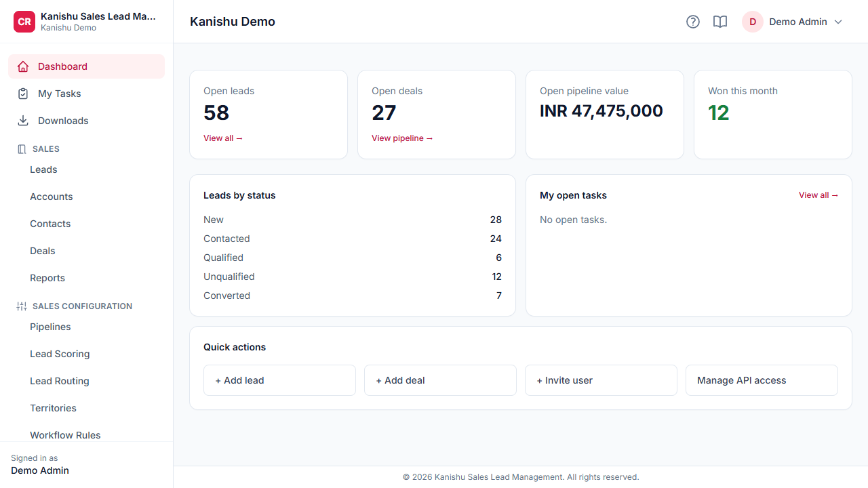This screenshot has width=868, height=488.
Task: Click the Qualified status row
Action: point(353,258)
